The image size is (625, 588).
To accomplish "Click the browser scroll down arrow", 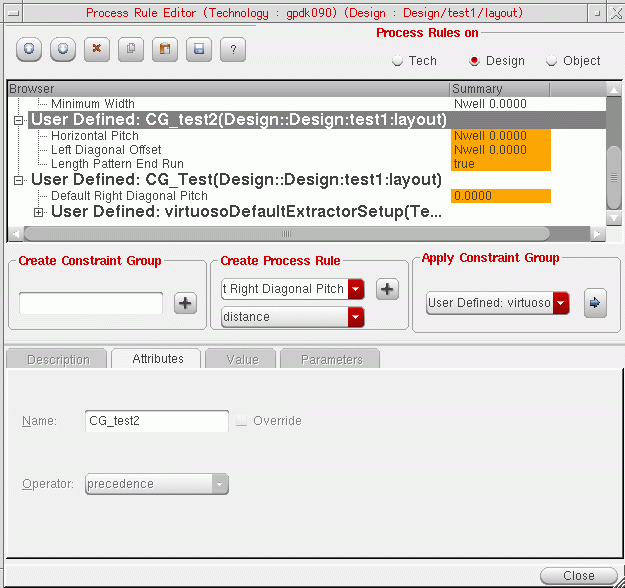I will [x=614, y=218].
